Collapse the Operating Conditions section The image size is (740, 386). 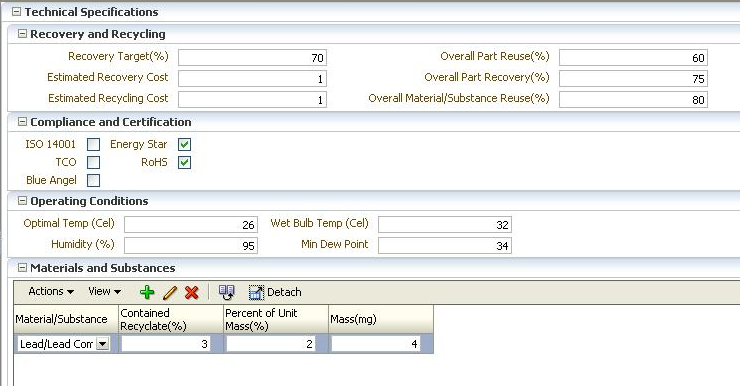click(22, 201)
